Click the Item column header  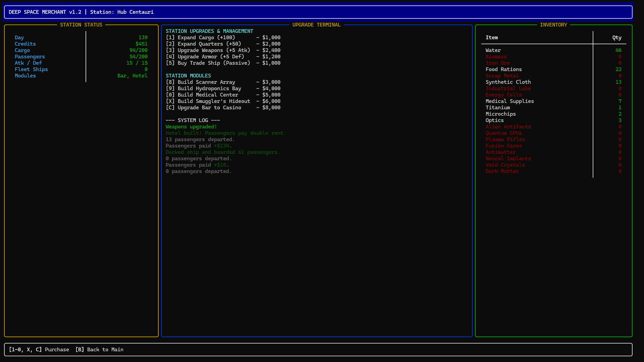pyautogui.click(x=491, y=38)
